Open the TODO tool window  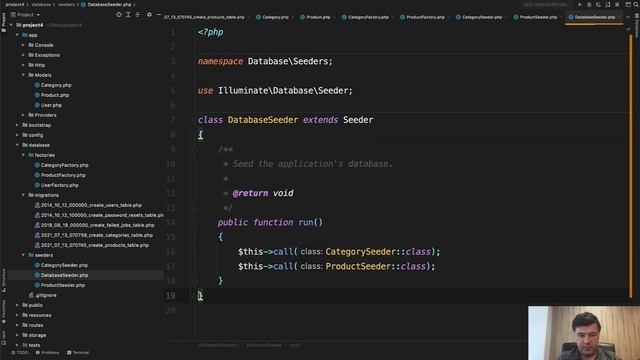tap(20, 353)
